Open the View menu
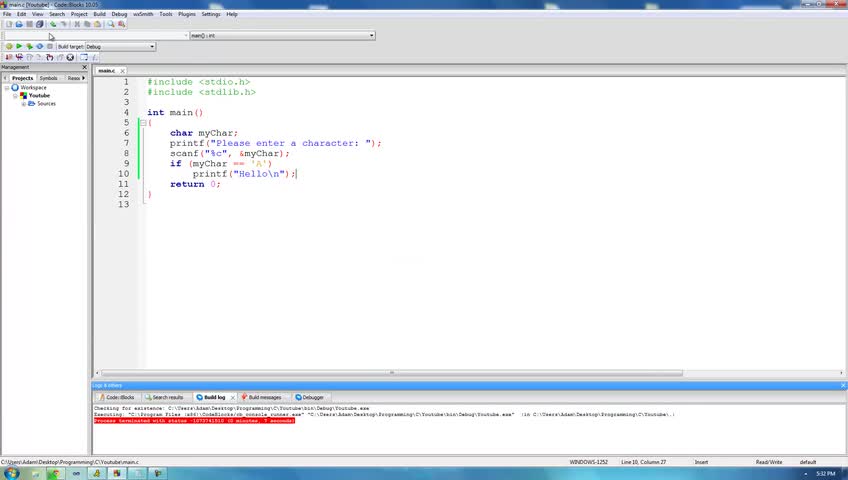 click(x=38, y=14)
